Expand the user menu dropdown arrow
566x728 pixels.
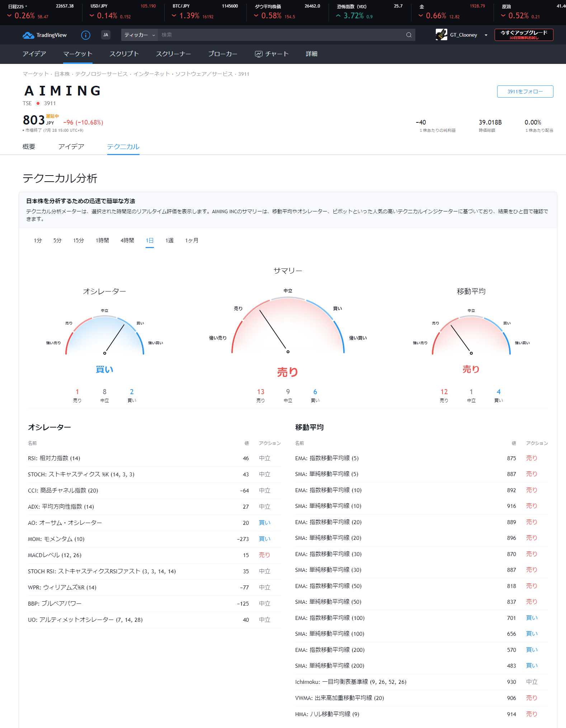(x=486, y=35)
